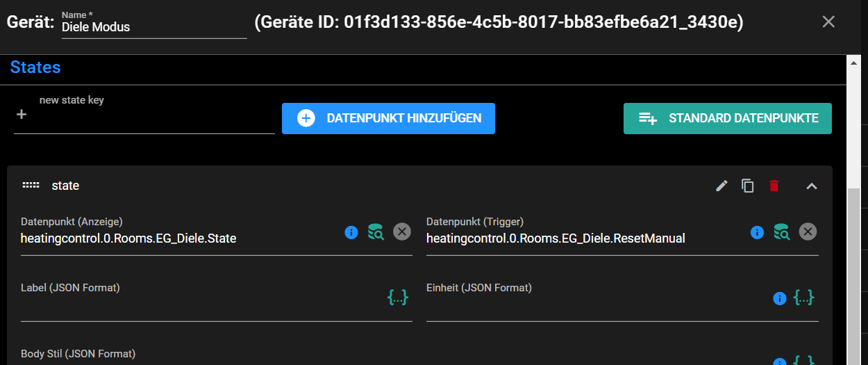Open object browser for Datenpunkt (Trigger)
The width and height of the screenshot is (868, 365).
[x=781, y=232]
